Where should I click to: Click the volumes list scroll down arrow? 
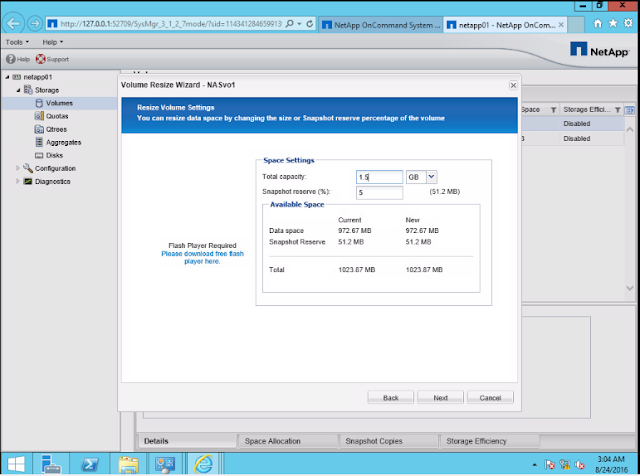tap(630, 288)
